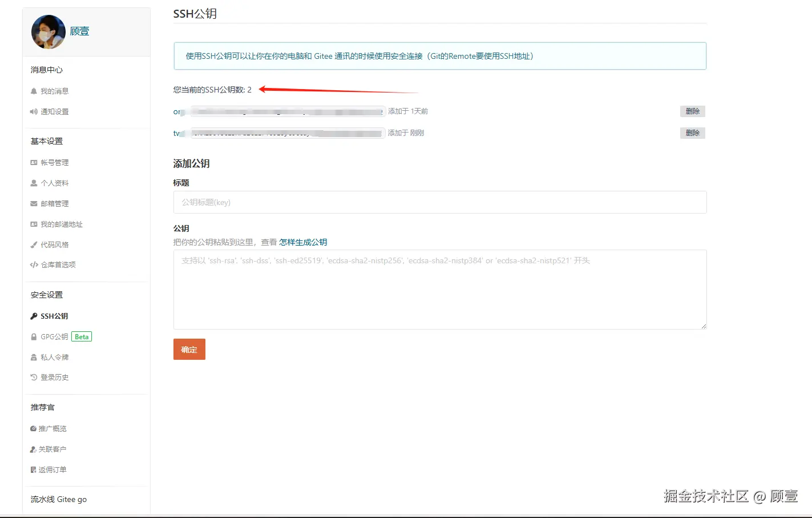Go to 仓库首选项
812x518 pixels.
coord(58,265)
